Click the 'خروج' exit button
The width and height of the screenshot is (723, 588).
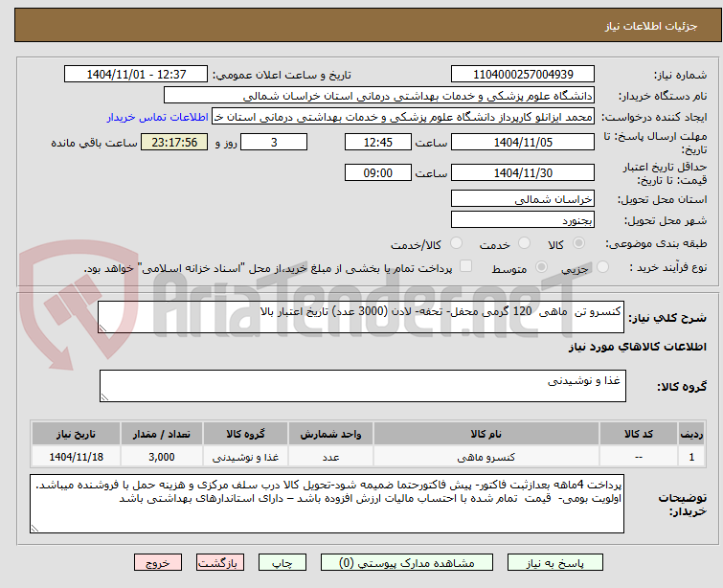158,563
